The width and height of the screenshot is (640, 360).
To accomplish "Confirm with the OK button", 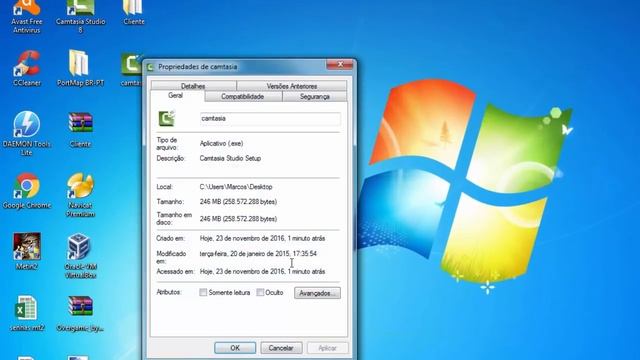I will 235,348.
